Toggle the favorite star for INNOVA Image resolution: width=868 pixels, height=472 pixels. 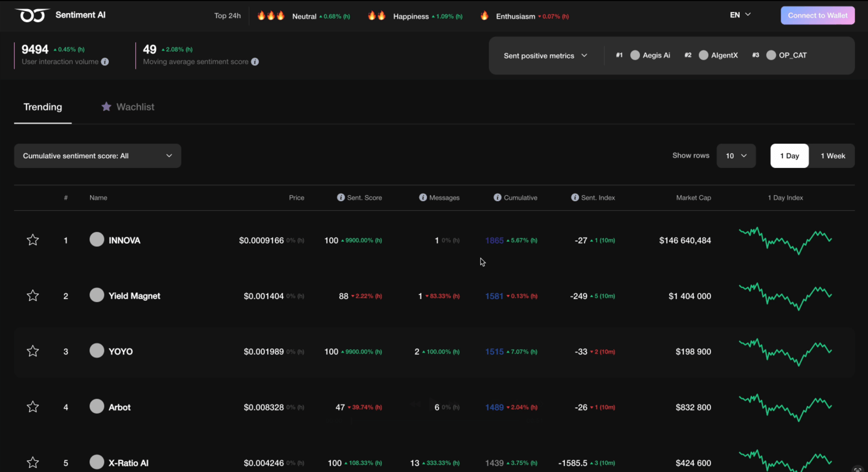point(33,240)
